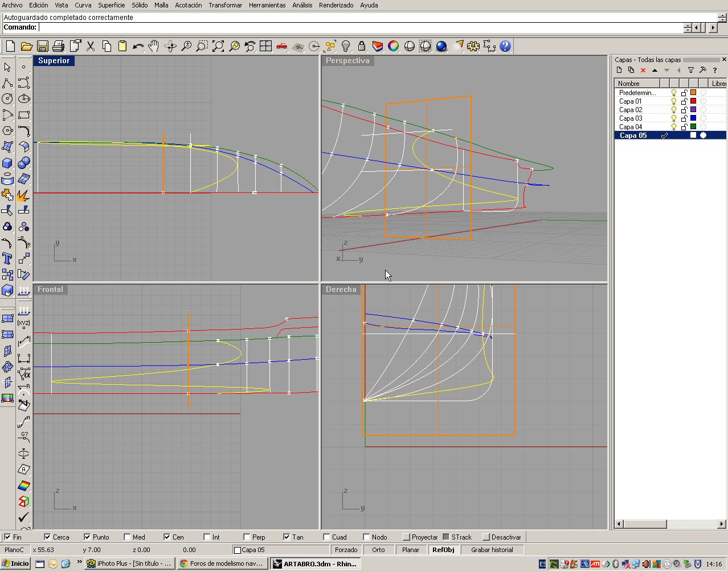Toggle Forzado in status bar
Screen dimensions: 728x572
tap(346, 550)
